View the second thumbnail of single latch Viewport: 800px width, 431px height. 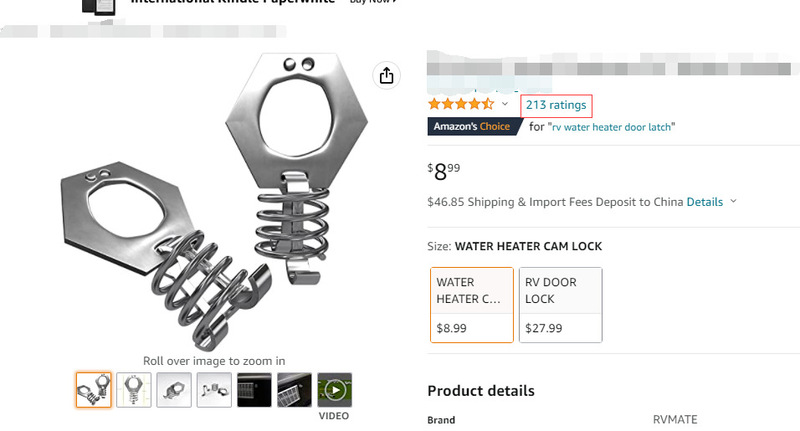pyautogui.click(x=134, y=389)
